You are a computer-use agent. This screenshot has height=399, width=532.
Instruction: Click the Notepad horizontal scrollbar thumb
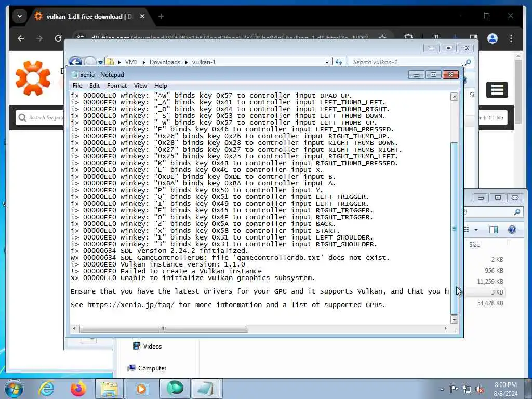164,328
